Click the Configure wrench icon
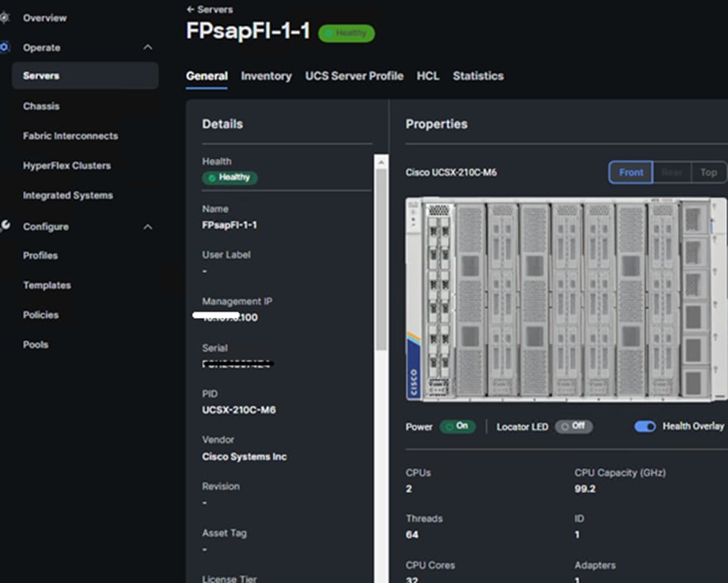Screen dimensions: 728x583 5,225
